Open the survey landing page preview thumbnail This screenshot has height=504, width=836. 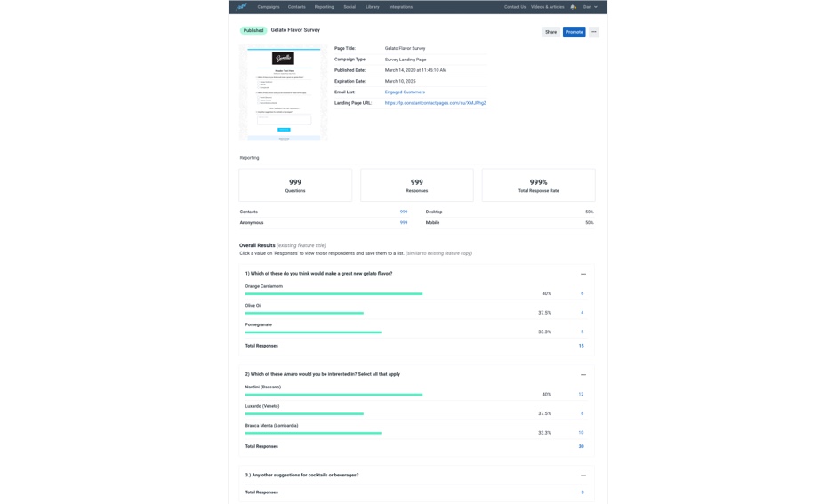[284, 93]
